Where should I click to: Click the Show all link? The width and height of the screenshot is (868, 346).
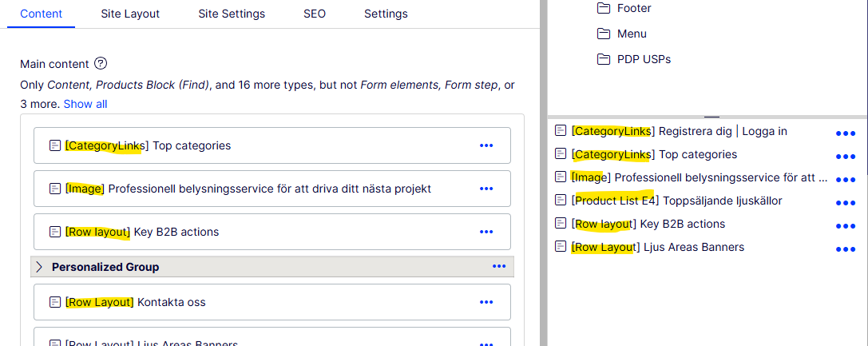click(x=85, y=104)
